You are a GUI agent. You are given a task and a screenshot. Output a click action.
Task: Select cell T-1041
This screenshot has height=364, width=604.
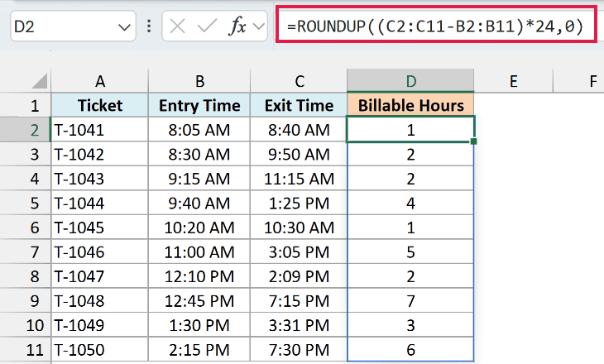[100, 130]
